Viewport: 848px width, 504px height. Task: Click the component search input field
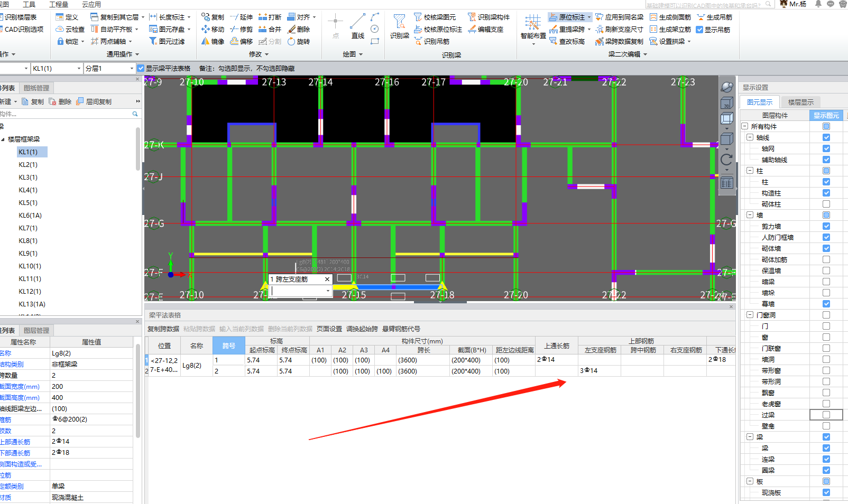pyautogui.click(x=66, y=114)
